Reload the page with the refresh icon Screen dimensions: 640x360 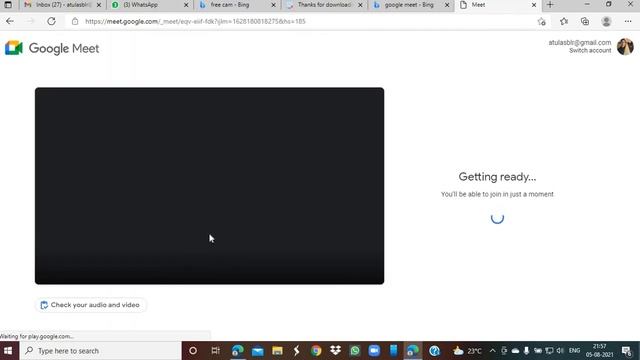click(x=51, y=21)
